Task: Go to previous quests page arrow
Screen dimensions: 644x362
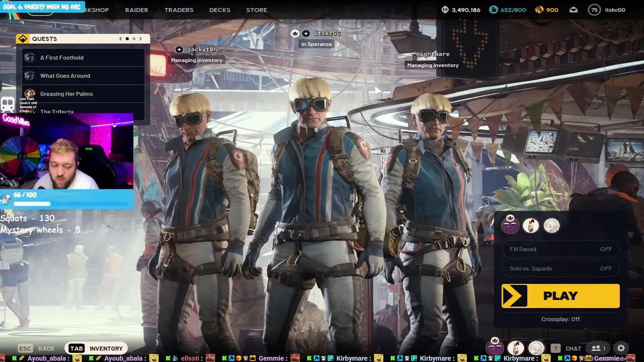Action: click(x=121, y=39)
